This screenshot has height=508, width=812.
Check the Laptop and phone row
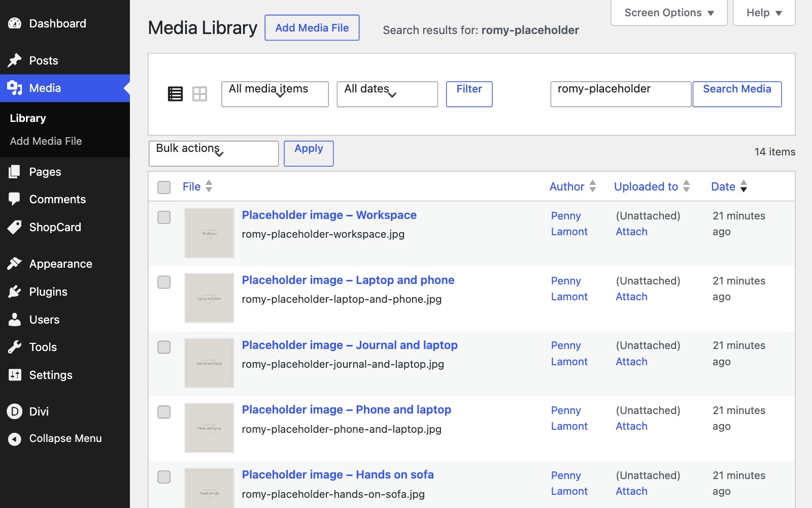(x=164, y=282)
